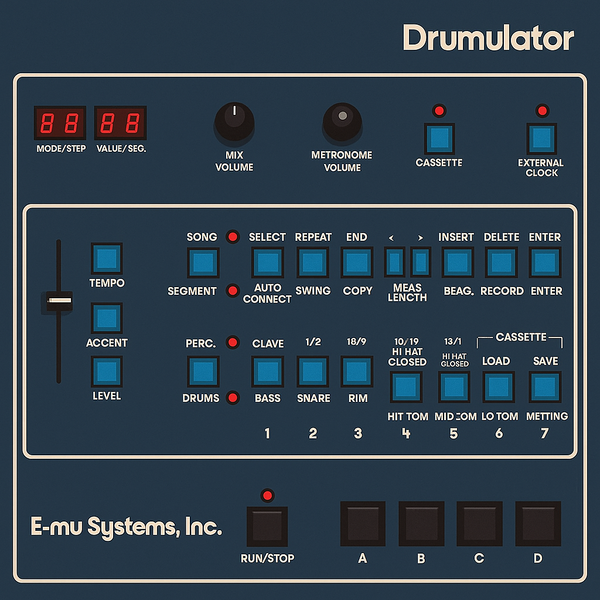Click the VALUE/SEG. LED display
Viewport: 600px width, 600px height.
coord(121,123)
